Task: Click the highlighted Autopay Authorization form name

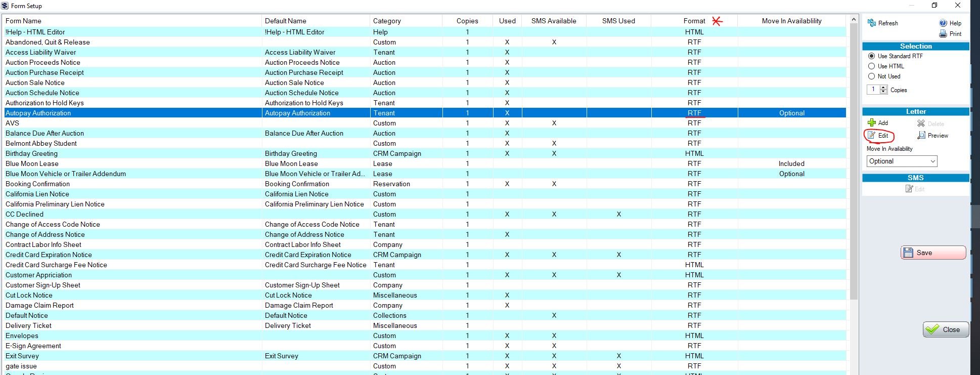Action: 38,113
